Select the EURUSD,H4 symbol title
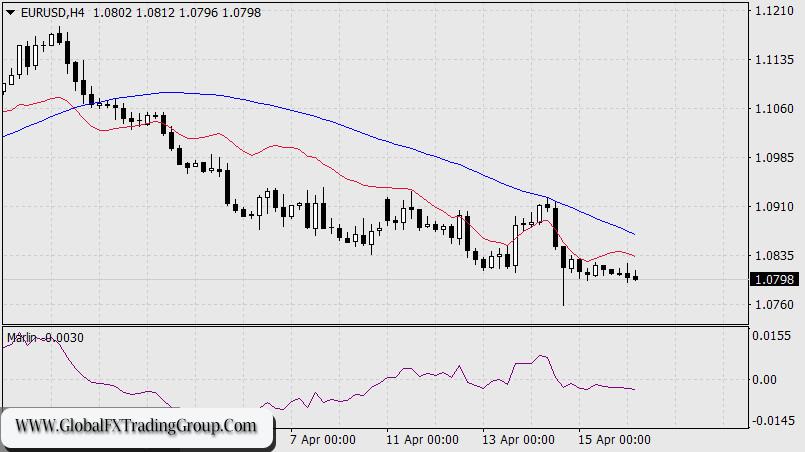This screenshot has height=452, width=805. point(52,13)
